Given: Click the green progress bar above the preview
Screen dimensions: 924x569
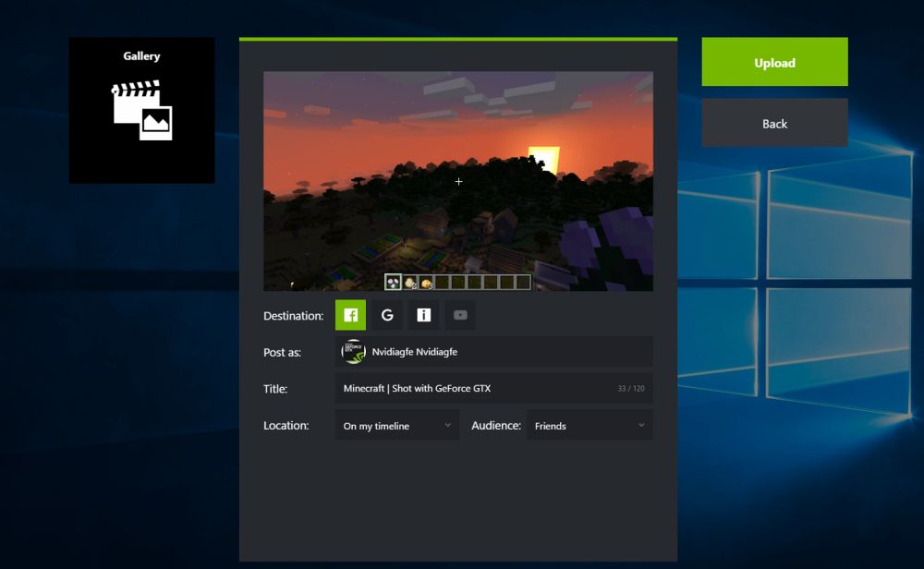Looking at the screenshot, I should pyautogui.click(x=457, y=41).
